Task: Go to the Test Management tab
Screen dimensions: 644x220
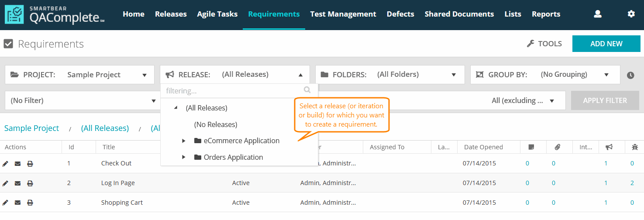Action: tap(343, 14)
